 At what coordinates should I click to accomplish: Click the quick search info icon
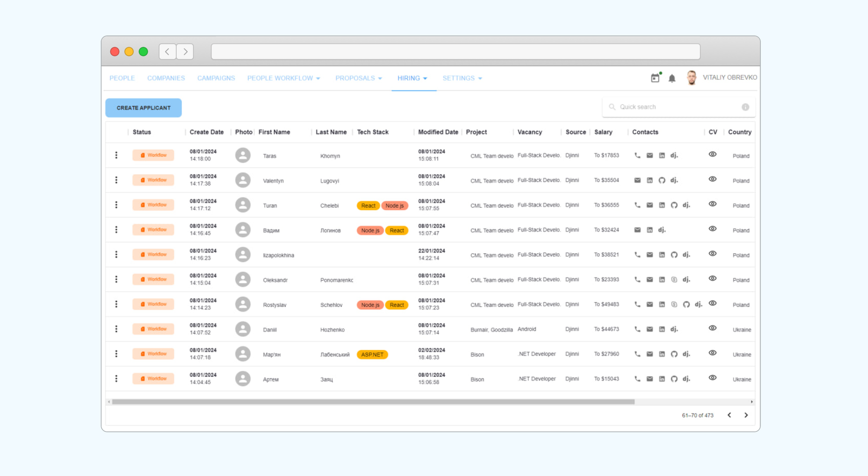(x=745, y=107)
